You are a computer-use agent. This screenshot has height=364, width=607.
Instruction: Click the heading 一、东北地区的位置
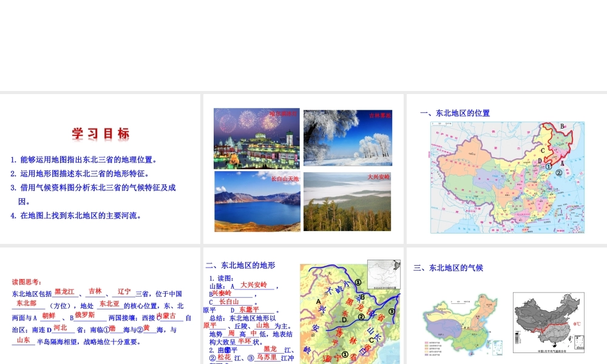[455, 113]
